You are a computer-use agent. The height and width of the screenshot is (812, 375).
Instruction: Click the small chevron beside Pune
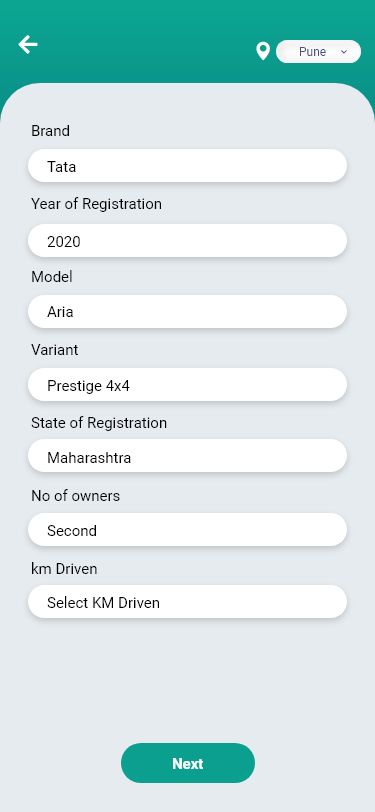coord(344,52)
